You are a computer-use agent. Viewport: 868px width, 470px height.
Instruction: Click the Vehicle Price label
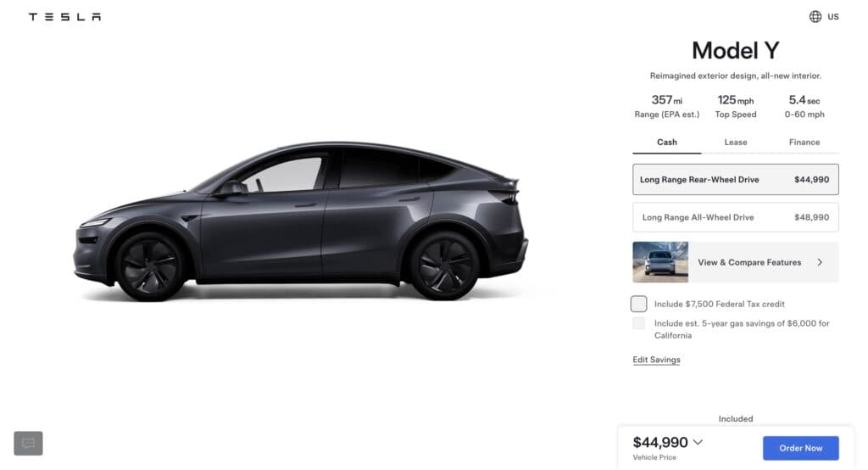(654, 457)
